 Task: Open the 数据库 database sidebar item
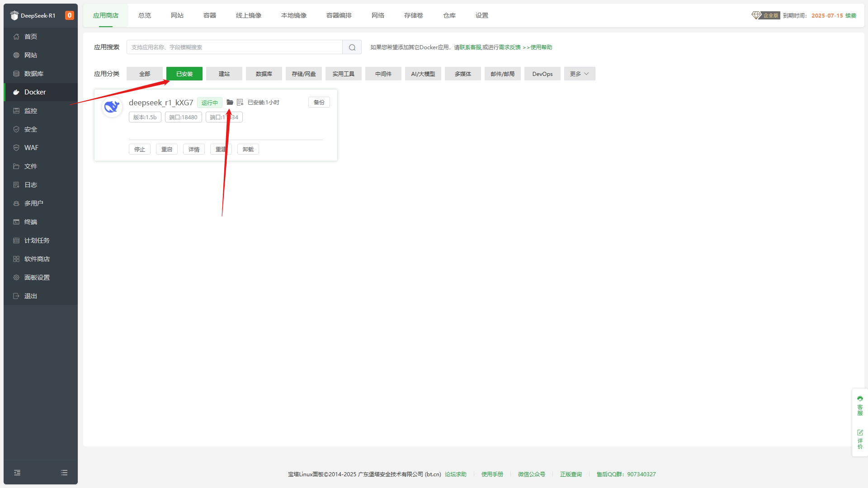41,74
